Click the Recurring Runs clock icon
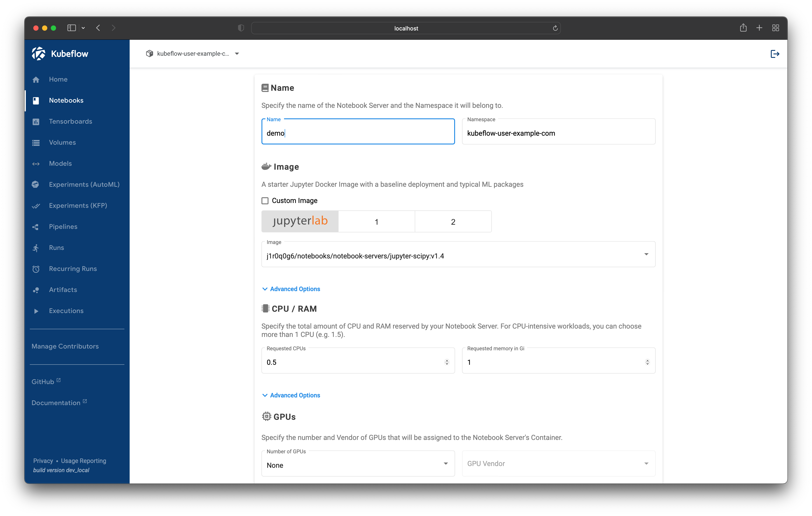The width and height of the screenshot is (812, 516). [x=36, y=269]
